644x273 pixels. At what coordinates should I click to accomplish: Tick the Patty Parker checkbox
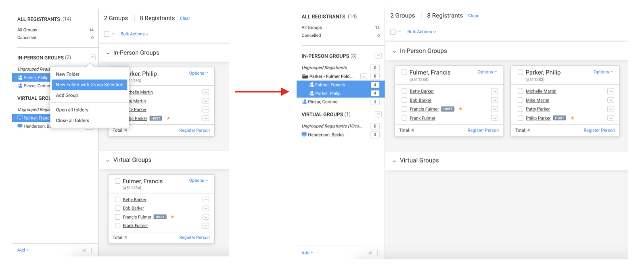pos(521,109)
